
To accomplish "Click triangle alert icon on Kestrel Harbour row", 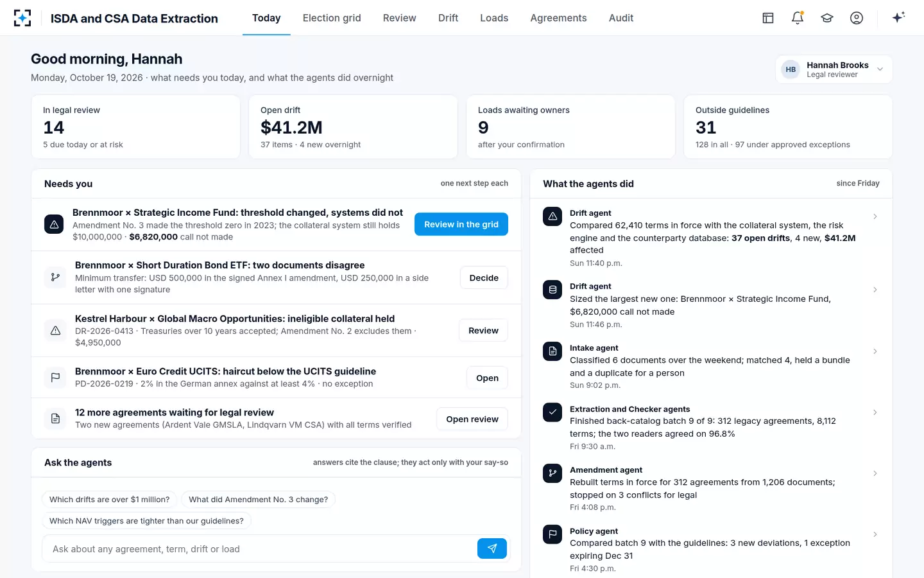I will pos(56,330).
